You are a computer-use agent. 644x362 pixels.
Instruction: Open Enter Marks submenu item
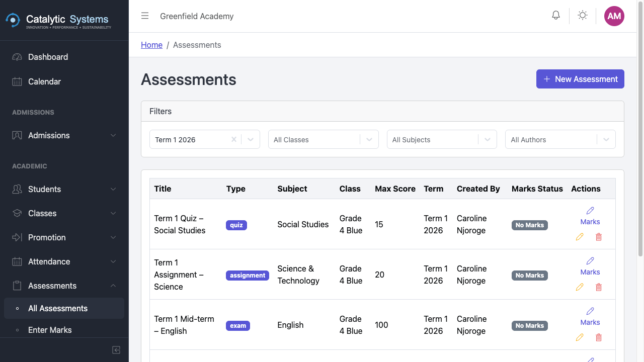point(64,330)
